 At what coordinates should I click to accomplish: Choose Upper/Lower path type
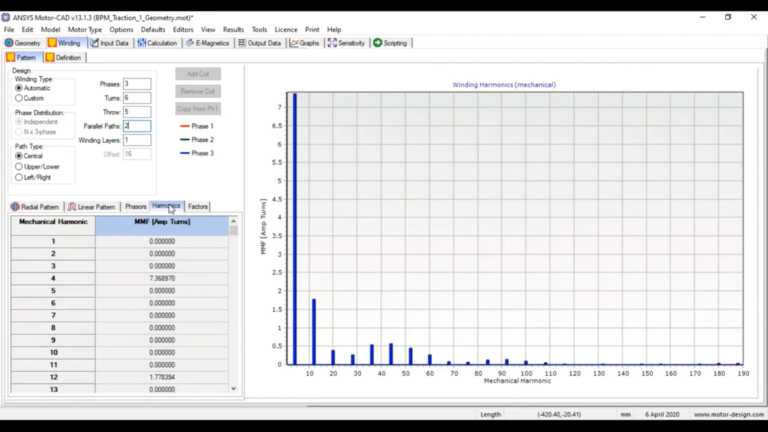(x=19, y=167)
